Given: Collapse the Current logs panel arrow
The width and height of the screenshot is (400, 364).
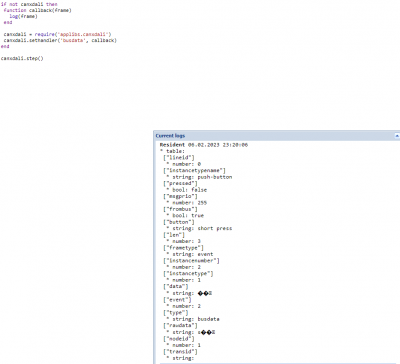Looking at the screenshot, I should coord(397,136).
